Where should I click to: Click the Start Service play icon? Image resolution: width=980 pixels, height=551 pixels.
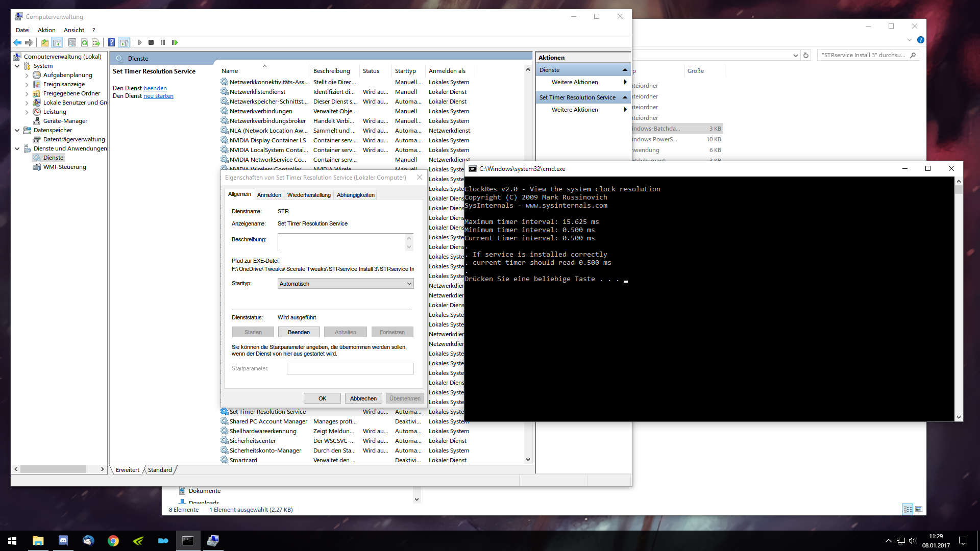pos(139,42)
